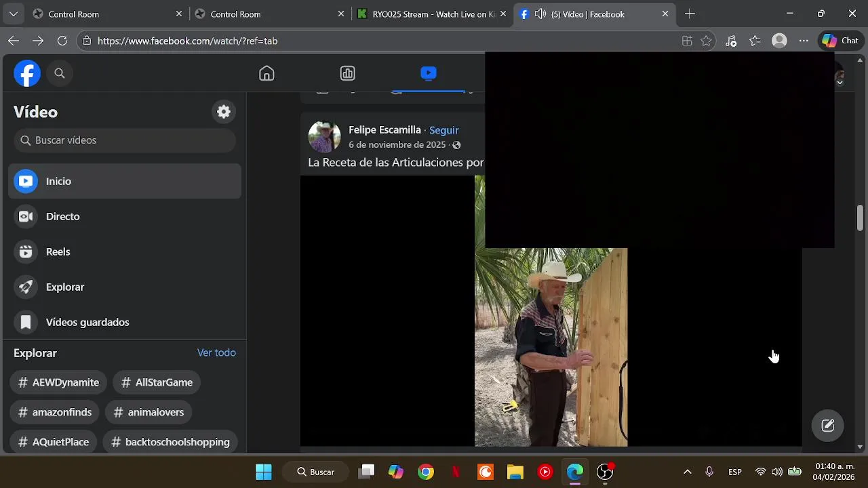Viewport: 868px width, 488px height.
Task: Click the Buscar vídeos search field
Action: pos(125,140)
